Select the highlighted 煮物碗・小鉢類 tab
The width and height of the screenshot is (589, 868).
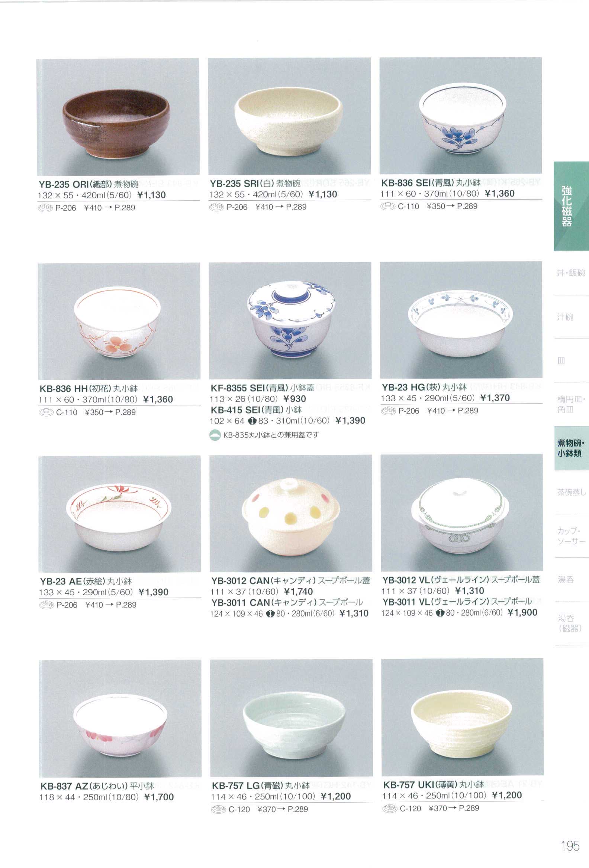coord(571,448)
